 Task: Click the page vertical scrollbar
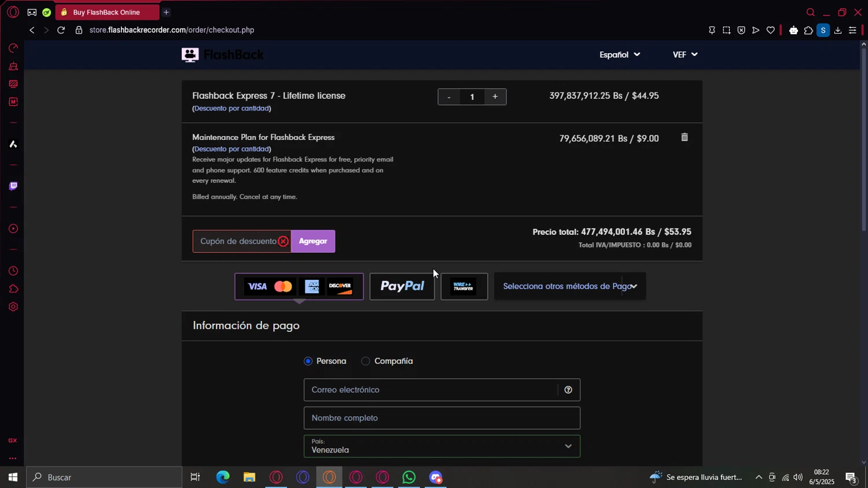pos(863,139)
